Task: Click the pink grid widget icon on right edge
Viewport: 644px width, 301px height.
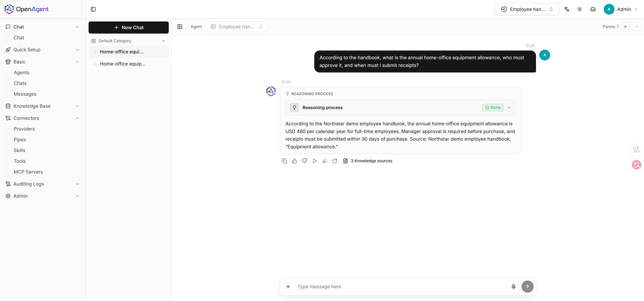Action: 636,149
